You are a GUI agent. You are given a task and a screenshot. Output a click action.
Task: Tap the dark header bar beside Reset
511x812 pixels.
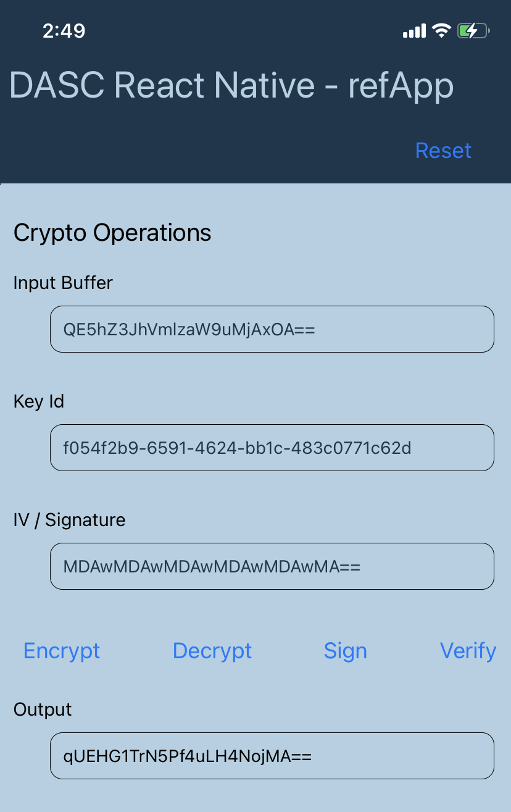click(204, 151)
